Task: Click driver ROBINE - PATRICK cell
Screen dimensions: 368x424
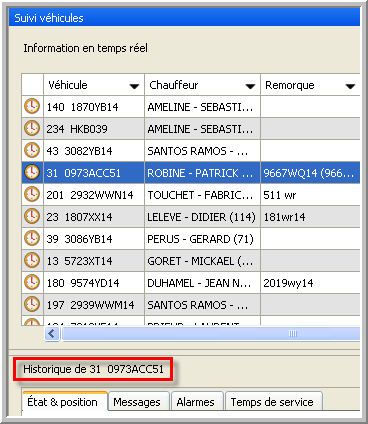Action: [202, 173]
